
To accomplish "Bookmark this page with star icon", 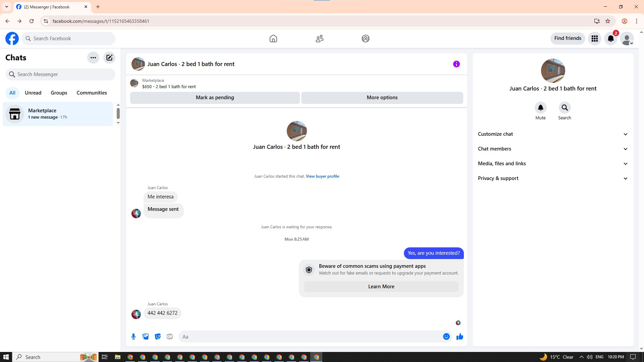I will pos(608,21).
